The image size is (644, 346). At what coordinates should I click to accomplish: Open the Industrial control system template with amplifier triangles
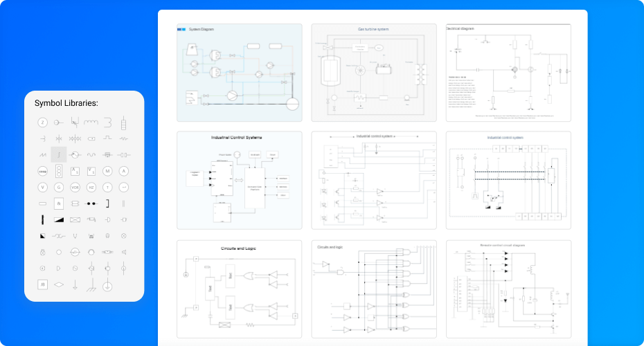pyautogui.click(x=374, y=180)
